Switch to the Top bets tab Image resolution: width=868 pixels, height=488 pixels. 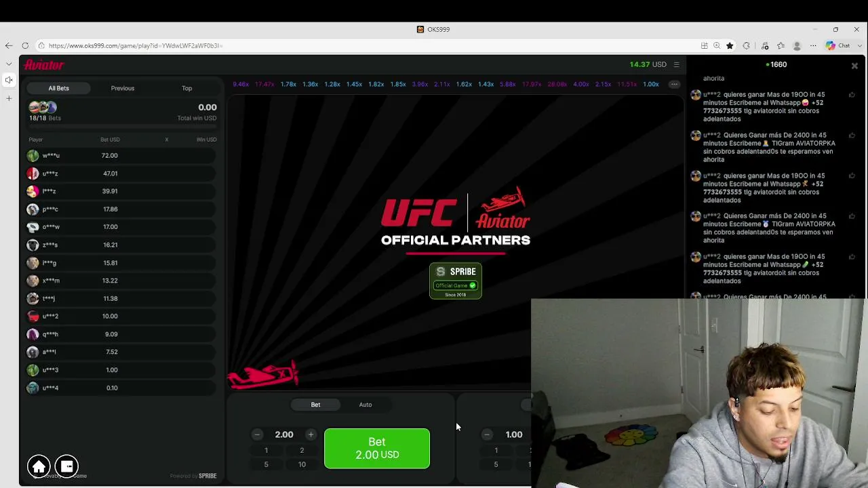[x=186, y=88]
